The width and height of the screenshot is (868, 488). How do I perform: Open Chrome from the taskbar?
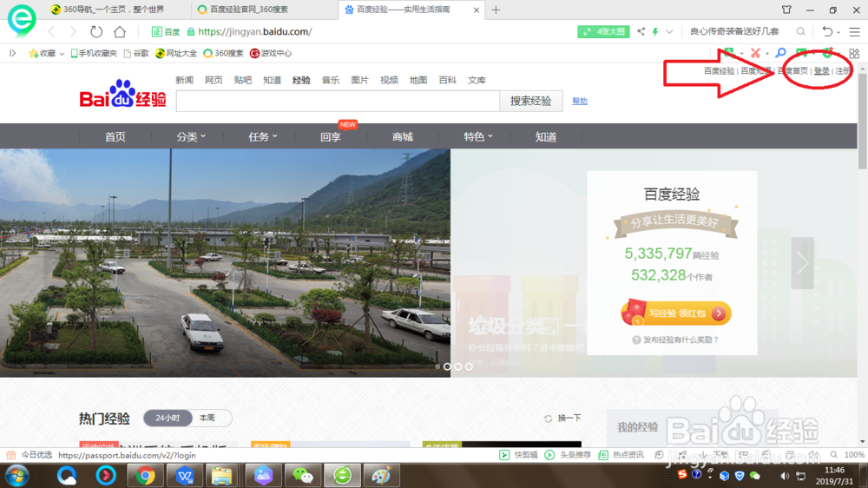click(x=145, y=476)
